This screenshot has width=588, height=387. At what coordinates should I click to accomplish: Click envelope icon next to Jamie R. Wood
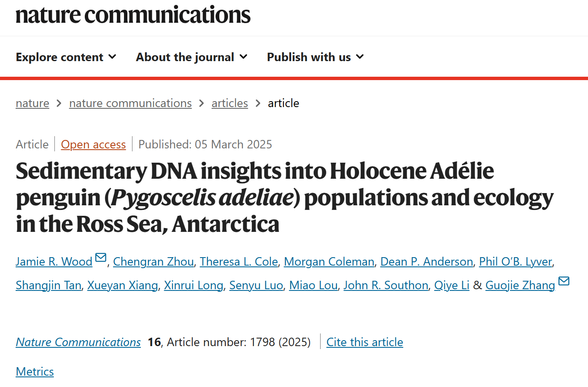(101, 258)
